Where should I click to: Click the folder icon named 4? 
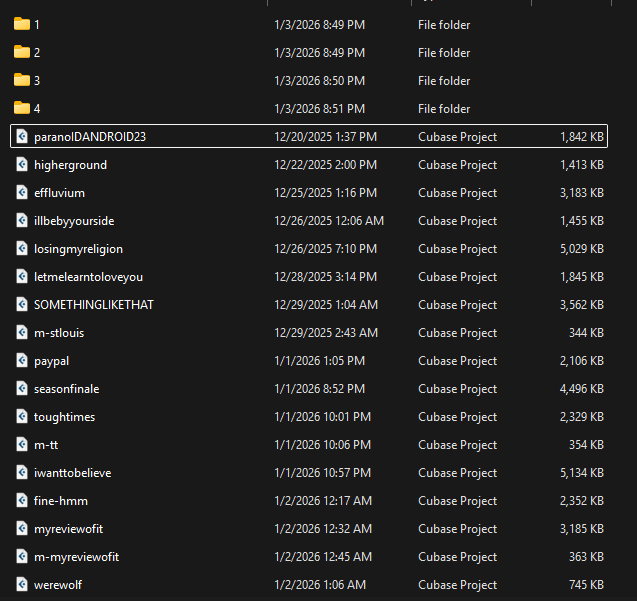coord(22,108)
